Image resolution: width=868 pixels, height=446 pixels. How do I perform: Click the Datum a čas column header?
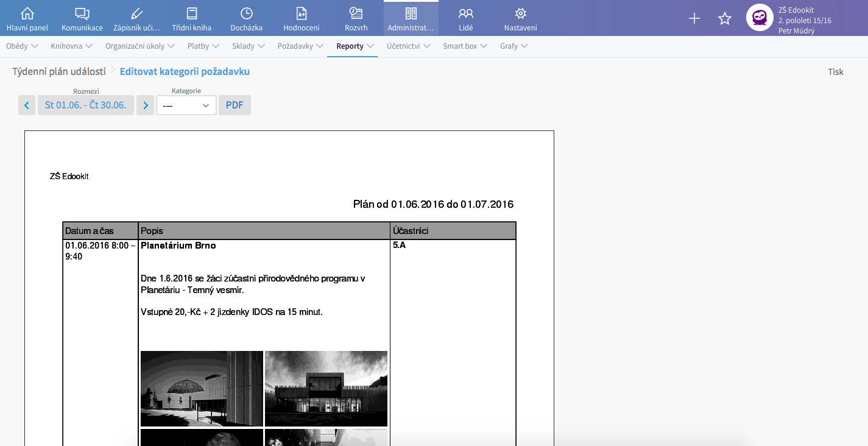(101, 231)
